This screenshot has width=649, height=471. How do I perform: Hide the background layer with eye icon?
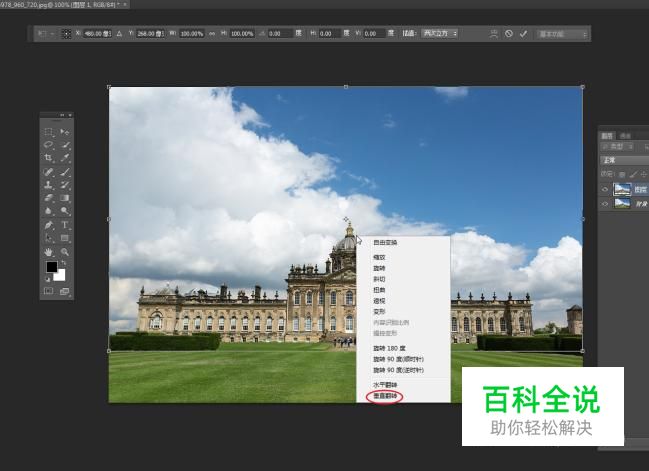(x=605, y=204)
